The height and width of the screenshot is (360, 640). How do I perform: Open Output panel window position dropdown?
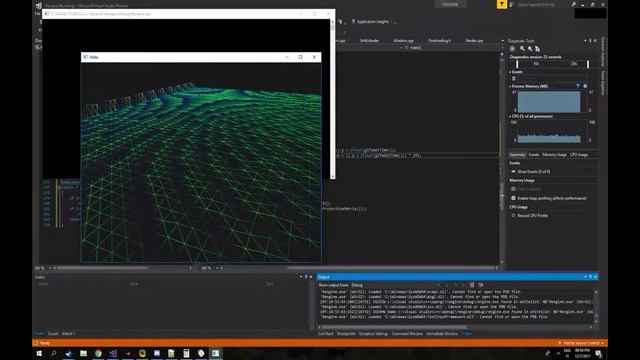pos(585,277)
